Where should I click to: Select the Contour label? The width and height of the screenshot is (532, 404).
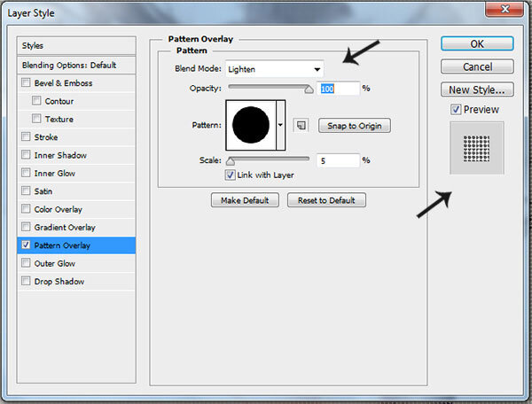(59, 101)
